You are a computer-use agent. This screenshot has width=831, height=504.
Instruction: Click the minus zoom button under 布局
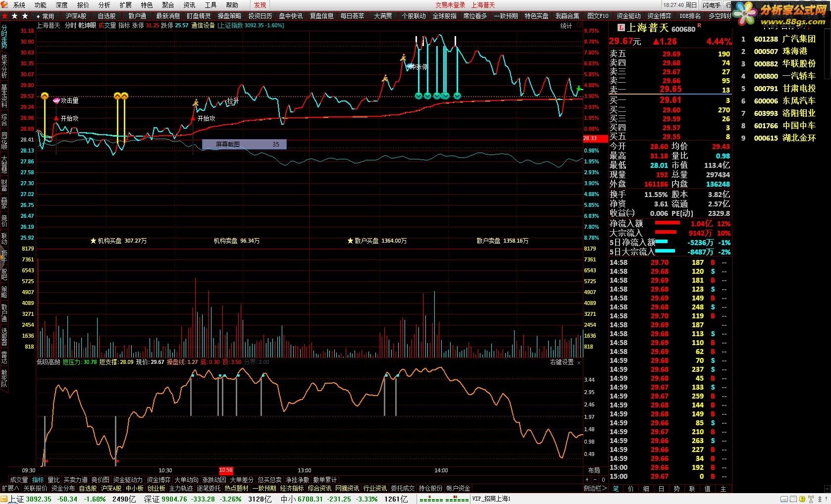(x=595, y=479)
